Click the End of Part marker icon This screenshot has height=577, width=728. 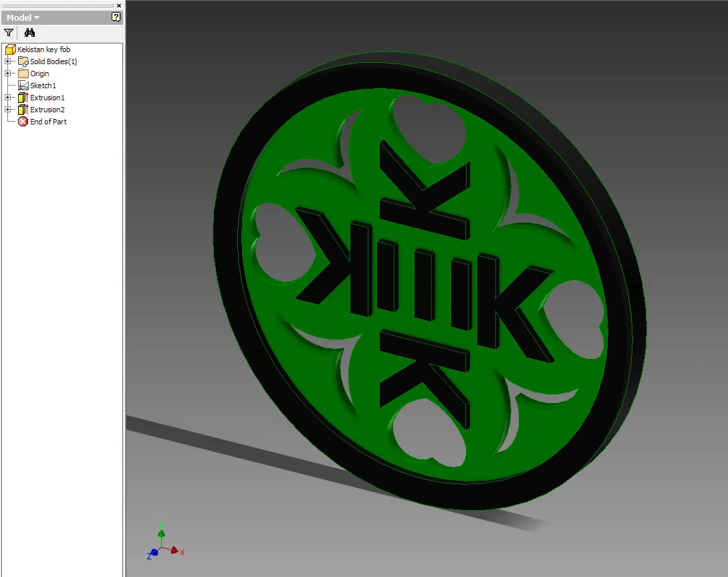click(23, 122)
